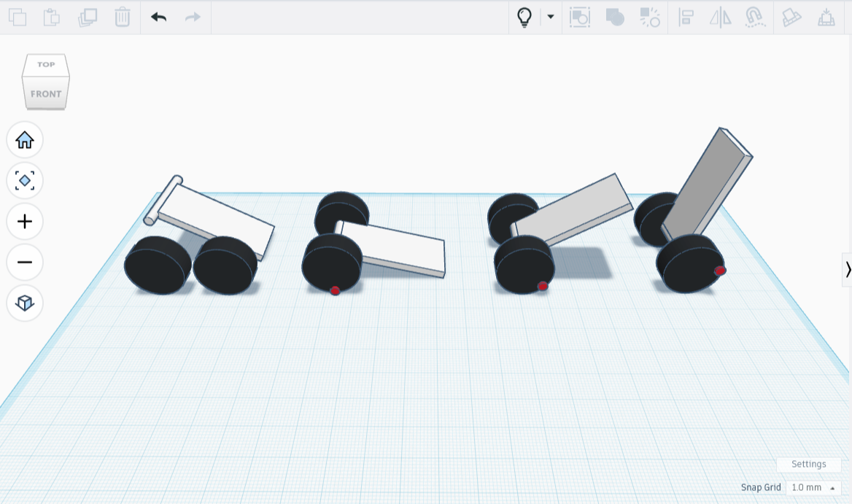Toggle the Show all lightbulb icon
The image size is (852, 504).
click(524, 17)
